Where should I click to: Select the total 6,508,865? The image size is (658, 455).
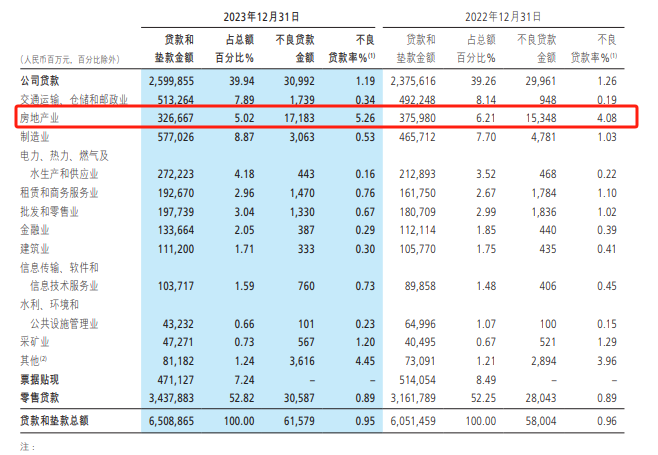point(171,421)
